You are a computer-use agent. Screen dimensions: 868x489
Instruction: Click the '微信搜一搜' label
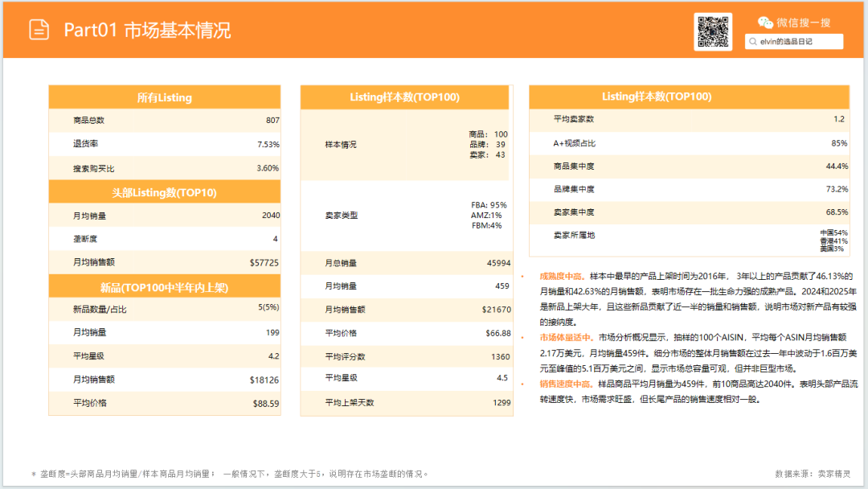click(803, 23)
